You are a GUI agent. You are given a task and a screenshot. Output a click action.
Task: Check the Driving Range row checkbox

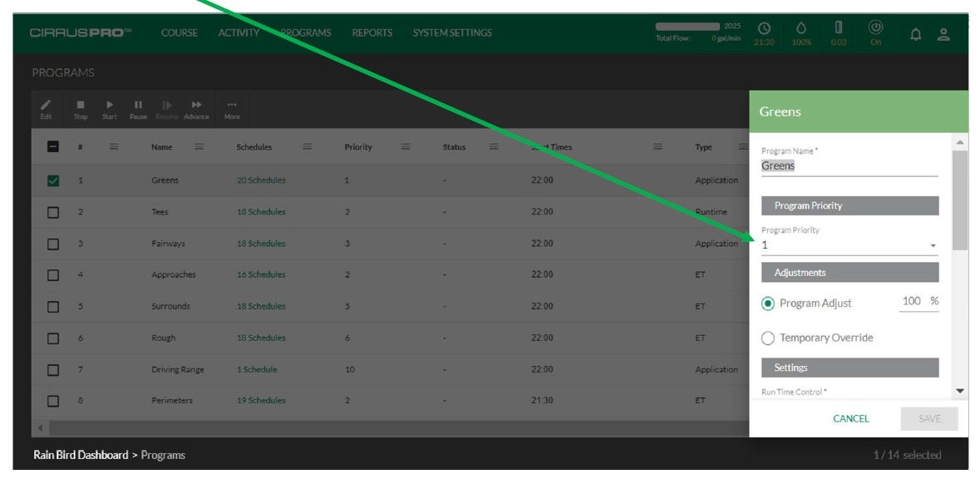[53, 369]
